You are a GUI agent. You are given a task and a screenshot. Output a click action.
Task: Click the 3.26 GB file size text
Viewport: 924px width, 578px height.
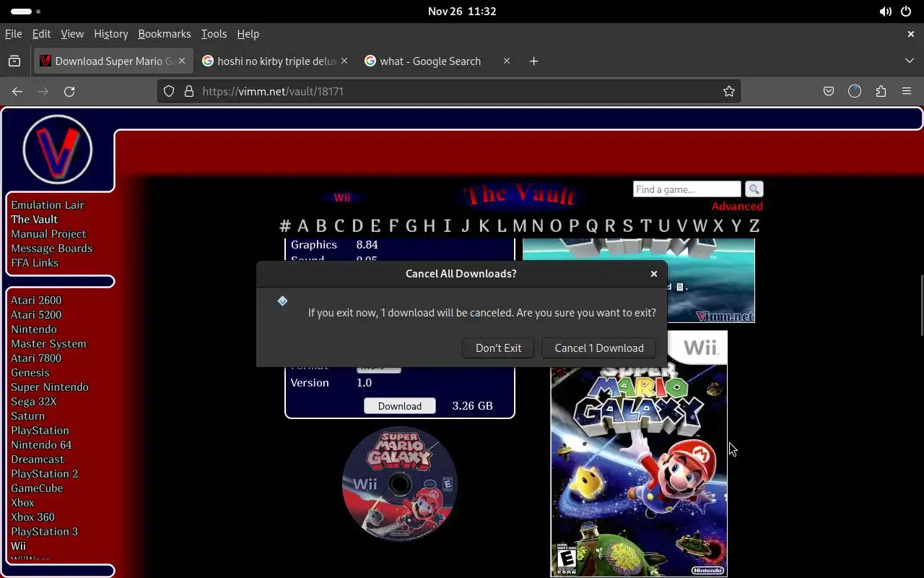pyautogui.click(x=472, y=406)
